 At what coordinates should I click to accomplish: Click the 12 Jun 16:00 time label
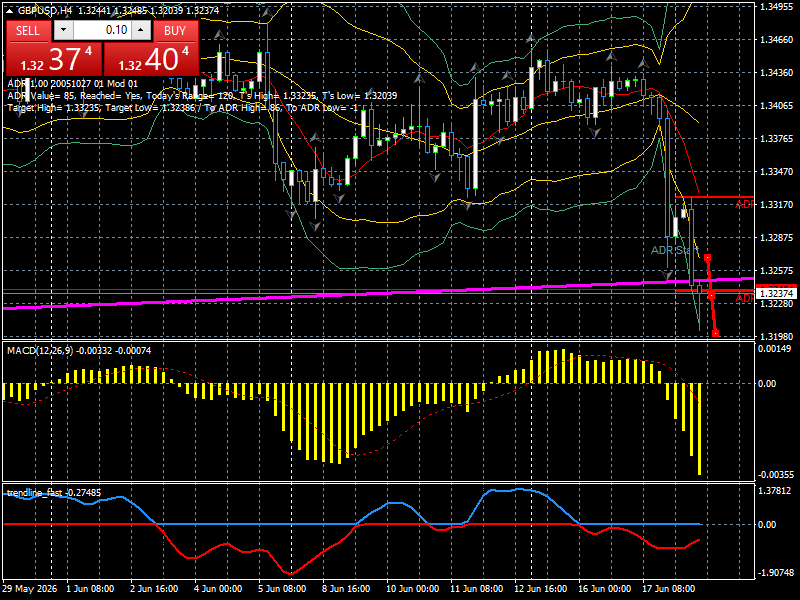tap(540, 589)
